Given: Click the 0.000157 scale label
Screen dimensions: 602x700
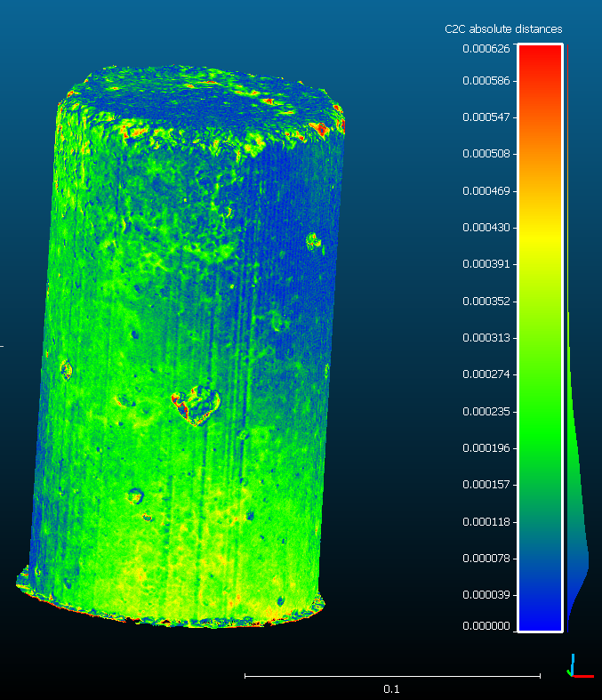Looking at the screenshot, I should 486,485.
